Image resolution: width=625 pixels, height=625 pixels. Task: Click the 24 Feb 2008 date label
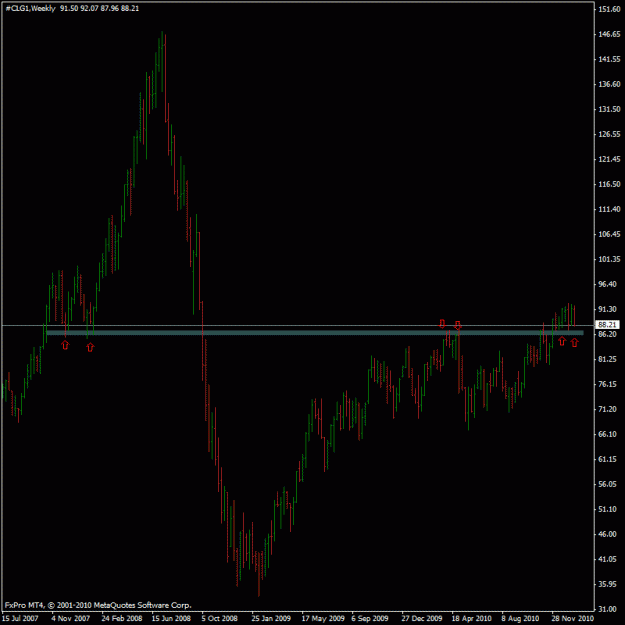pyautogui.click(x=122, y=619)
